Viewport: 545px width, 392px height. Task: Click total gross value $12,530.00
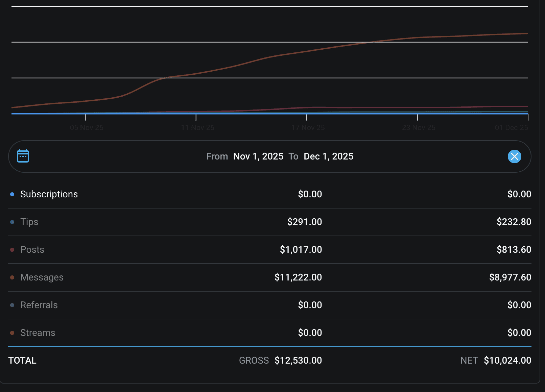tap(298, 361)
